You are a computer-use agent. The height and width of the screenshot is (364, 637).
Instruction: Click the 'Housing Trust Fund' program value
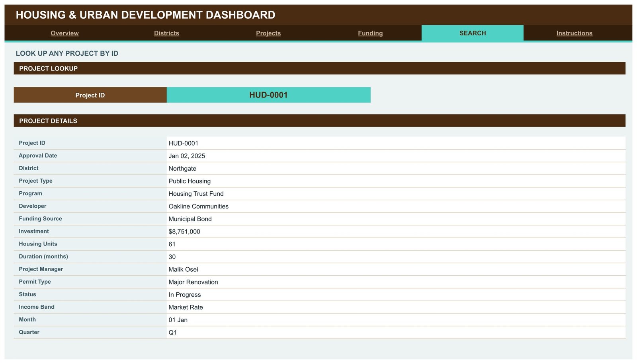[396, 194]
